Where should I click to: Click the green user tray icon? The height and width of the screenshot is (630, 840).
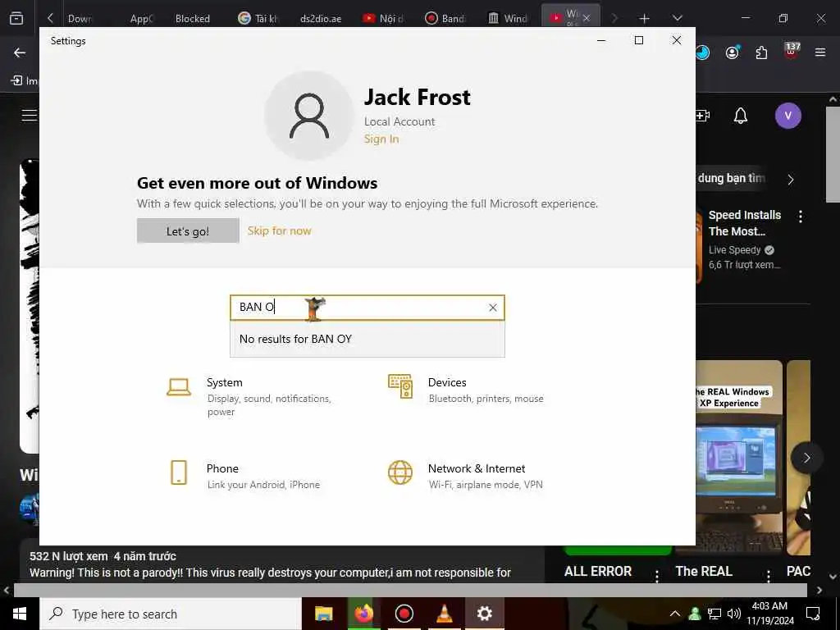click(x=694, y=614)
